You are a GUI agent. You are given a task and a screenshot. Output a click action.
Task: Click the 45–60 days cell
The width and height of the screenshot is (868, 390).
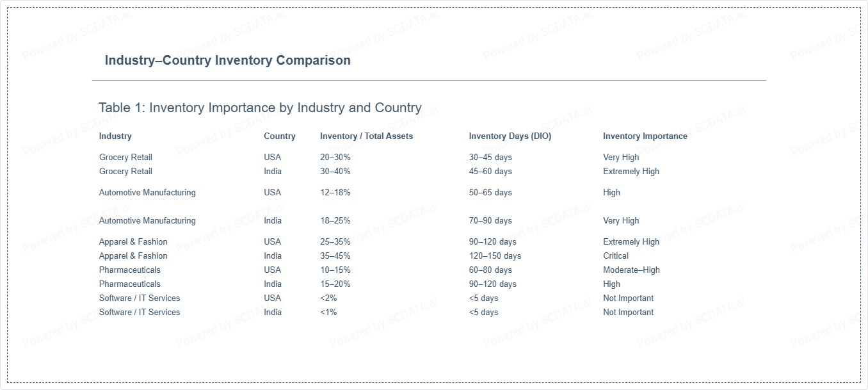(490, 171)
